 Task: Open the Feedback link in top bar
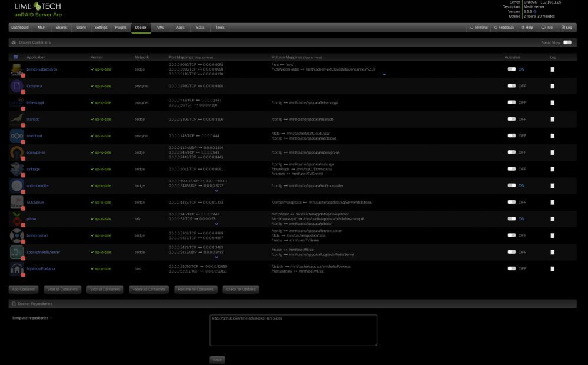[x=504, y=28]
